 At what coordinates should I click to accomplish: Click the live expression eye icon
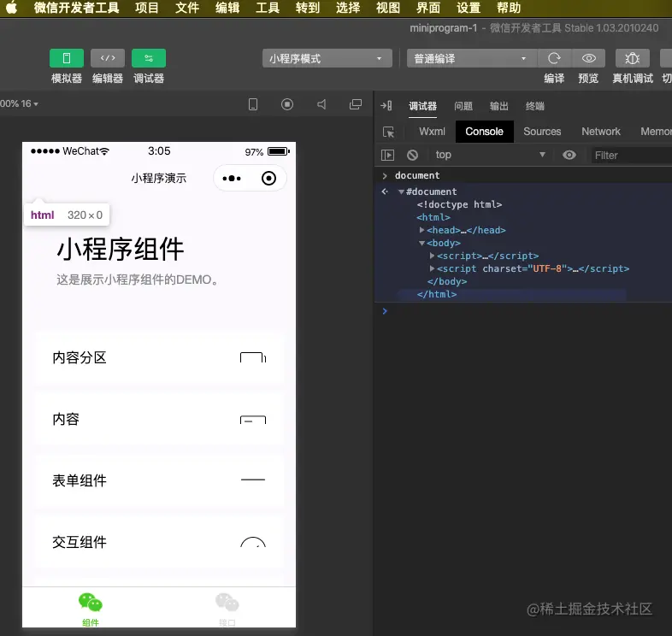[x=569, y=155]
